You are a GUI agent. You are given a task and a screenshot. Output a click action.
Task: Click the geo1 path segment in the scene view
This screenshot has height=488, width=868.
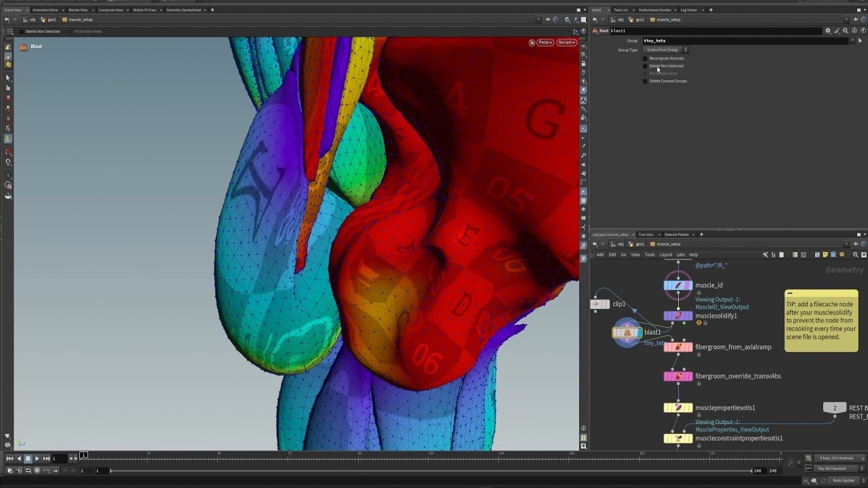[49, 20]
